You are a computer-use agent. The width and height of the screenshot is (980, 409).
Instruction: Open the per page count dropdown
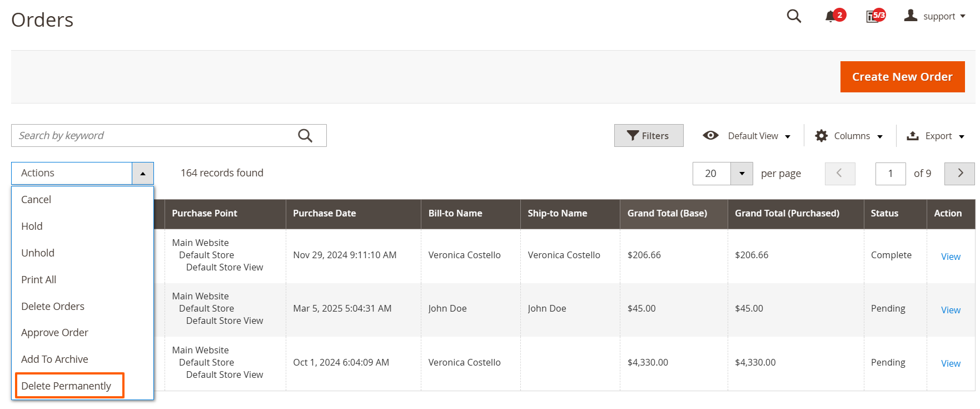click(742, 174)
